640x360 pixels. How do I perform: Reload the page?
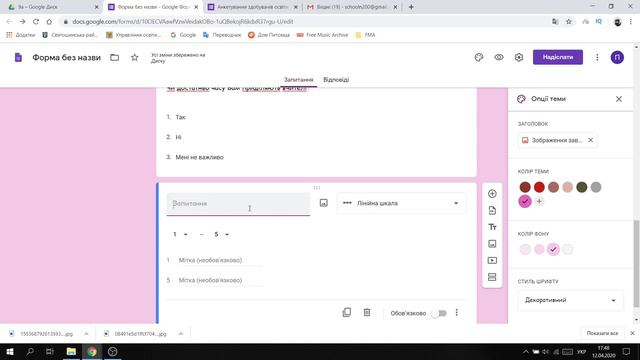(x=36, y=22)
